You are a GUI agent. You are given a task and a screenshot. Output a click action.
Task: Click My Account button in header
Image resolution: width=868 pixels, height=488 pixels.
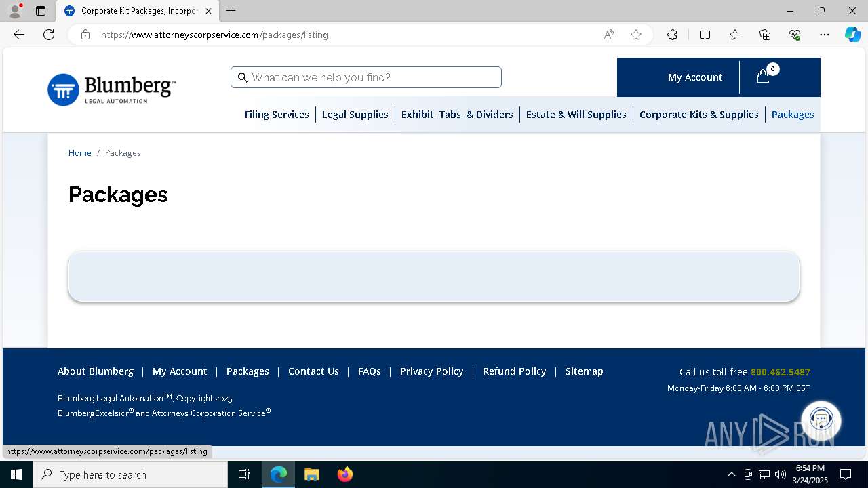(x=695, y=77)
